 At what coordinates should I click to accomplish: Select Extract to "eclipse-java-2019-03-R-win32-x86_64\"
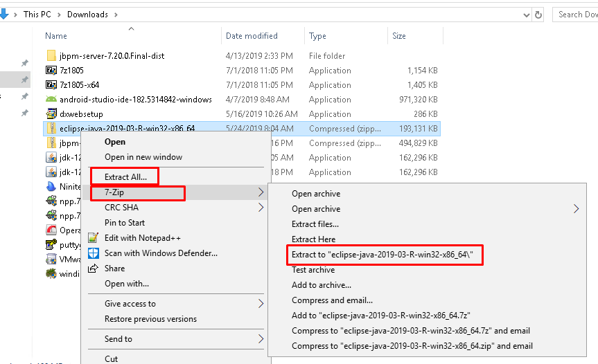point(382,255)
